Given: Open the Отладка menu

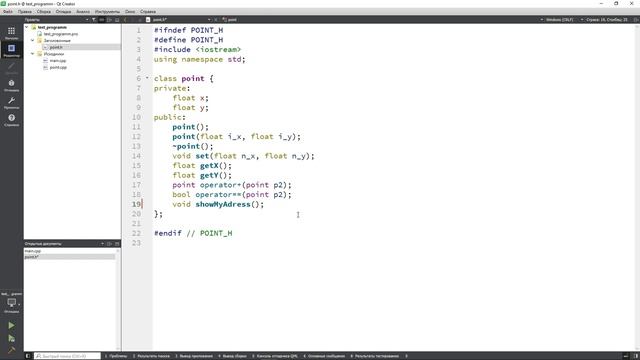Looking at the screenshot, I should 63,12.
